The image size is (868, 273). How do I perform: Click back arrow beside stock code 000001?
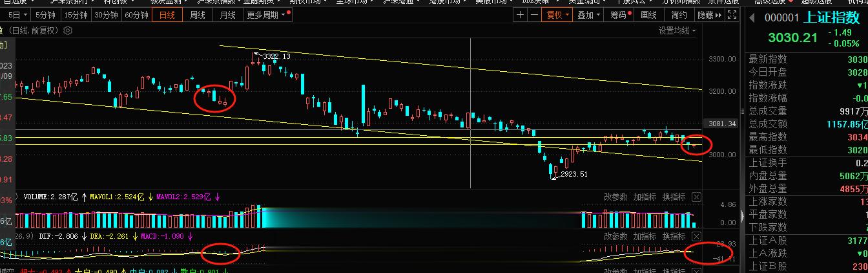(x=752, y=18)
